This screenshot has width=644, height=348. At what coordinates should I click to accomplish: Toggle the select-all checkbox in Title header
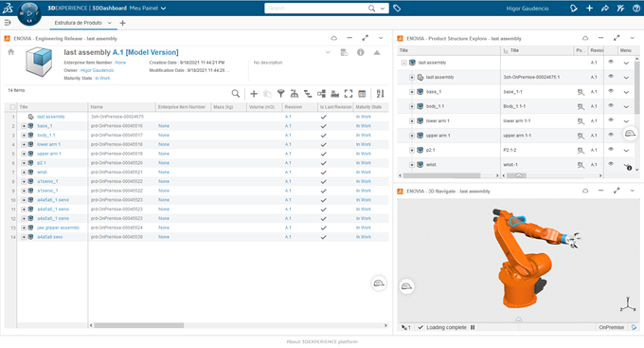pos(12,107)
